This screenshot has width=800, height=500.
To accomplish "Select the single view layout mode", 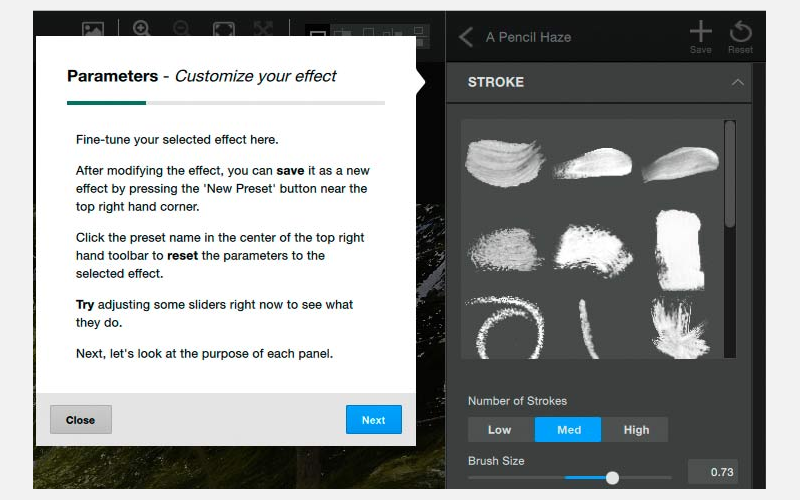I will tap(317, 34).
